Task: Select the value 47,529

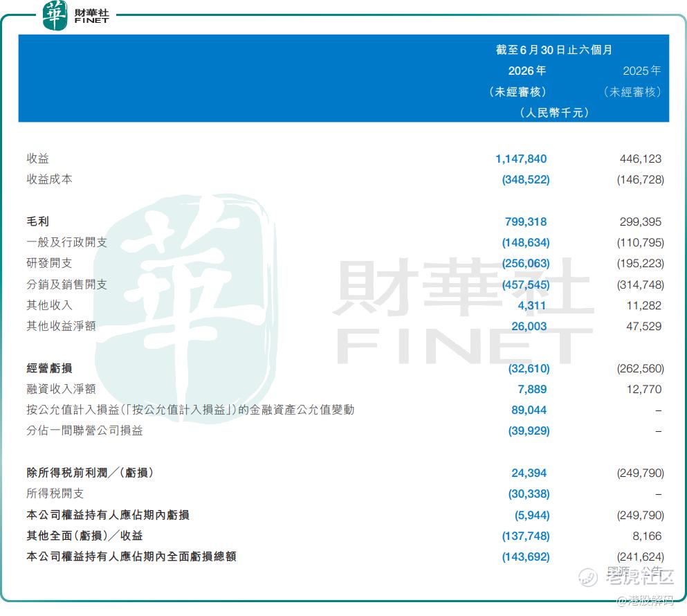Action: [x=643, y=326]
